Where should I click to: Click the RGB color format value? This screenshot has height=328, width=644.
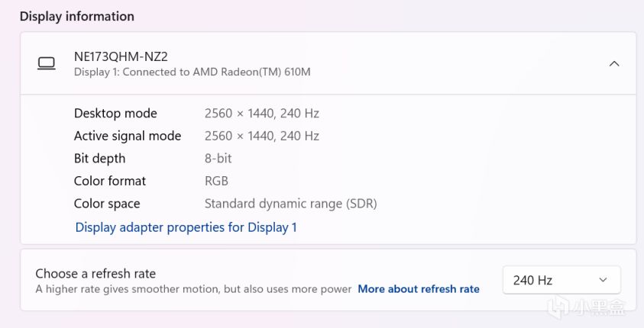click(216, 181)
